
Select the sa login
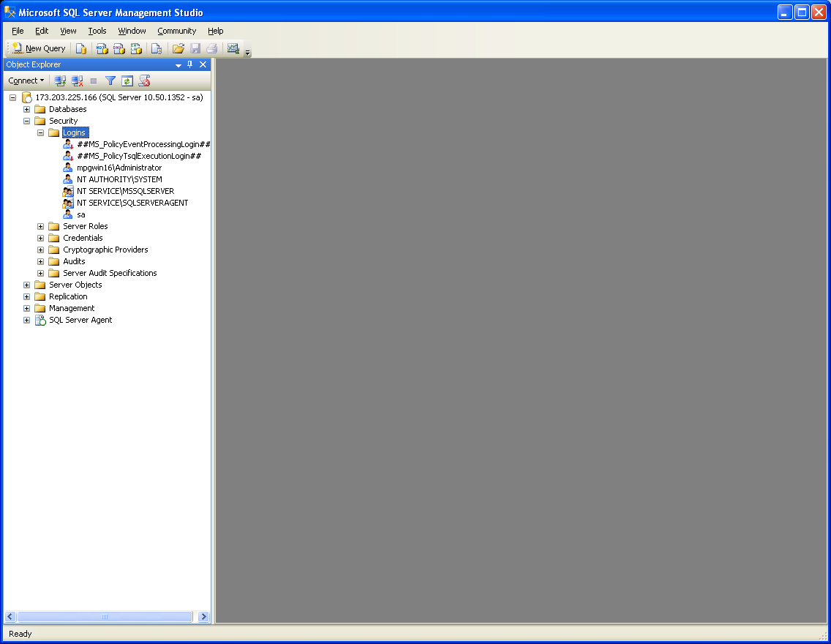pyautogui.click(x=81, y=214)
